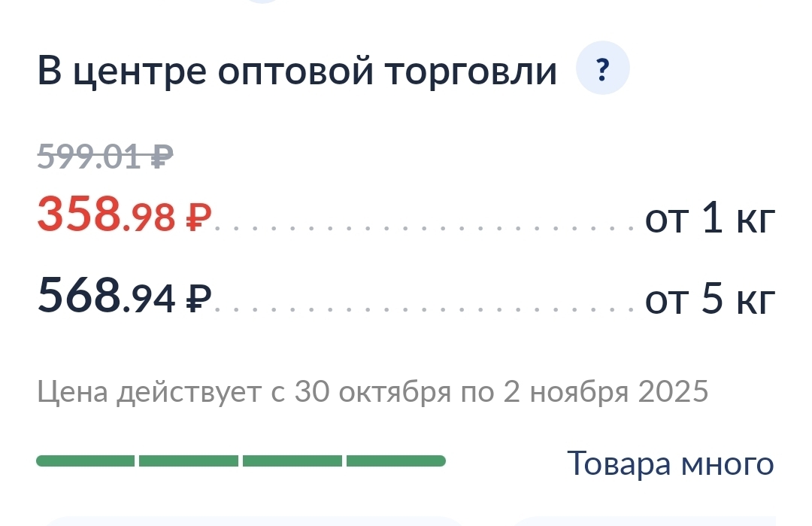The height and width of the screenshot is (526, 812).
Task: Click the dotted leader line beside 358.98 ₽
Action: 421,222
